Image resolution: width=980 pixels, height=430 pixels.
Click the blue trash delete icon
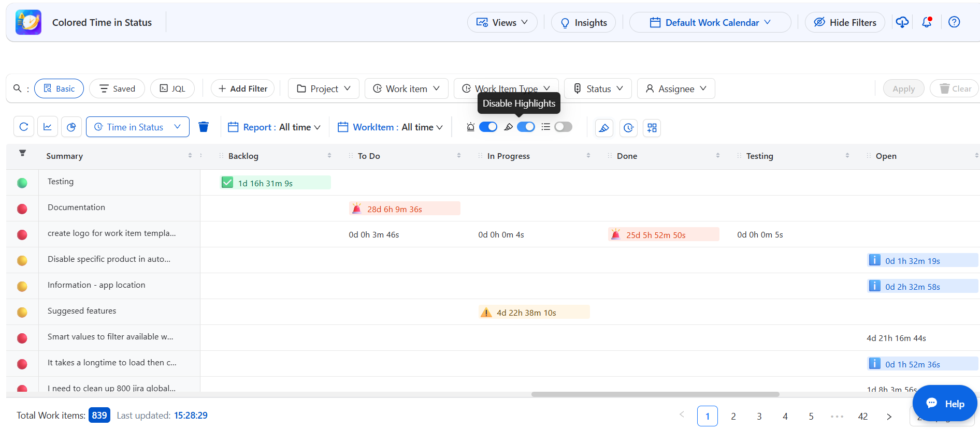tap(204, 127)
